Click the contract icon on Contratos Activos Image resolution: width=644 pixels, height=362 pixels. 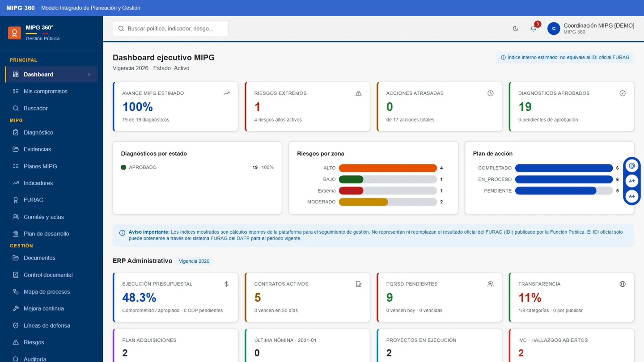point(359,284)
